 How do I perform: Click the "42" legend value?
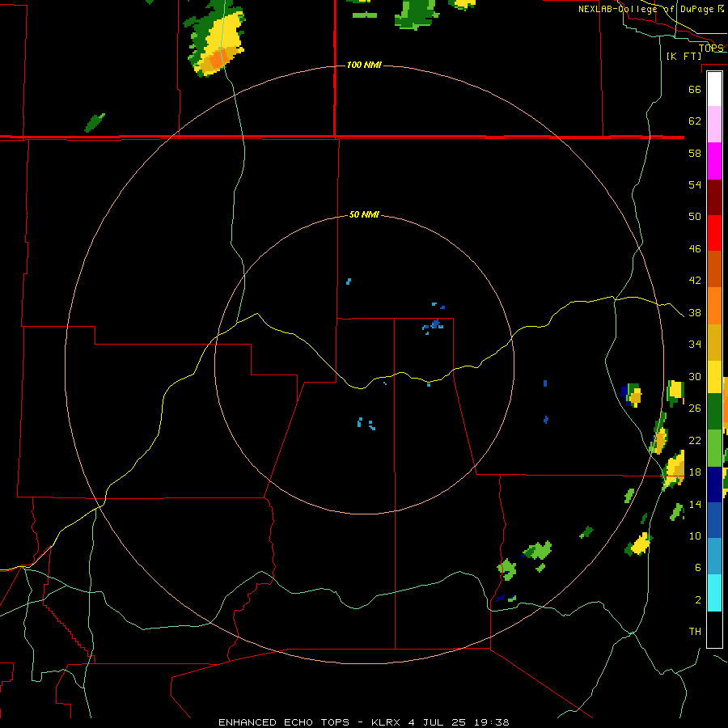[x=695, y=281]
